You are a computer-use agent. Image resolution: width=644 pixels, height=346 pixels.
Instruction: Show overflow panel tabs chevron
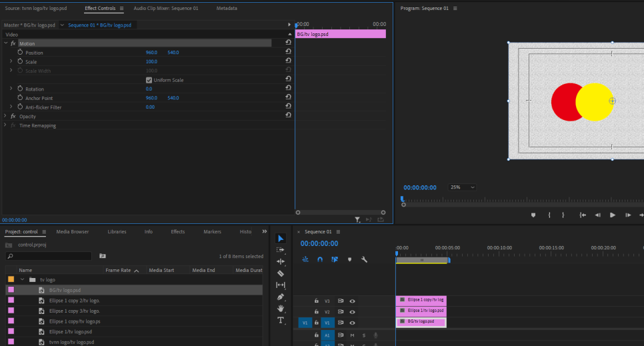pos(265,231)
